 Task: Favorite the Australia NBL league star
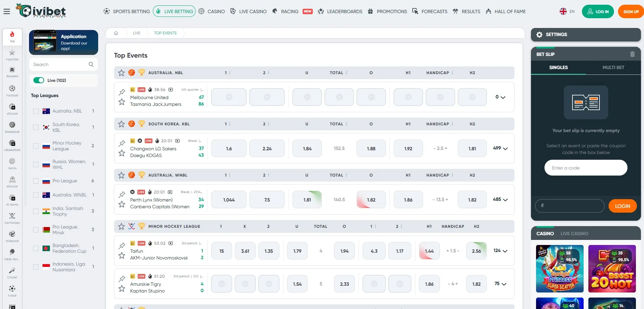(x=121, y=73)
